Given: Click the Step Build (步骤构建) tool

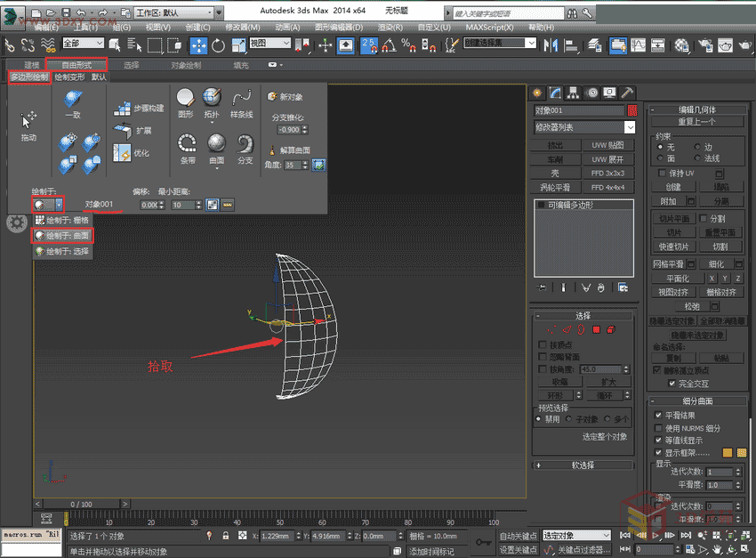Looking at the screenshot, I should click(x=123, y=109).
